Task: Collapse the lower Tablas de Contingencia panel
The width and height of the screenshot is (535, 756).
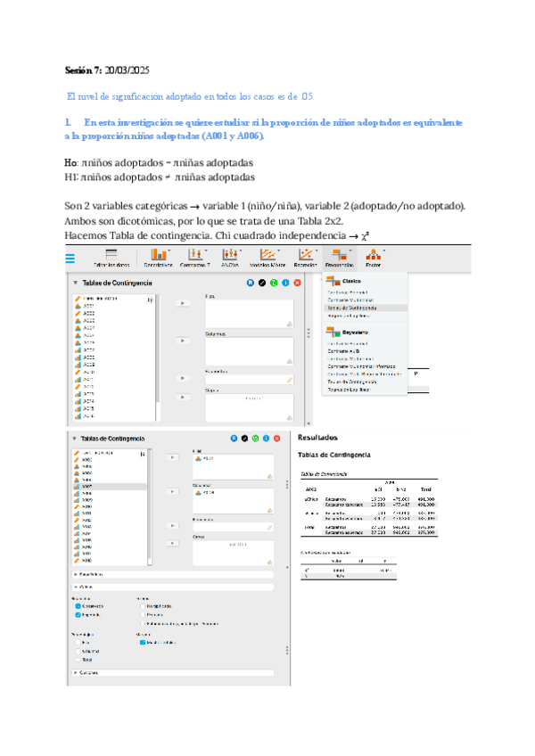Action: coord(74,439)
